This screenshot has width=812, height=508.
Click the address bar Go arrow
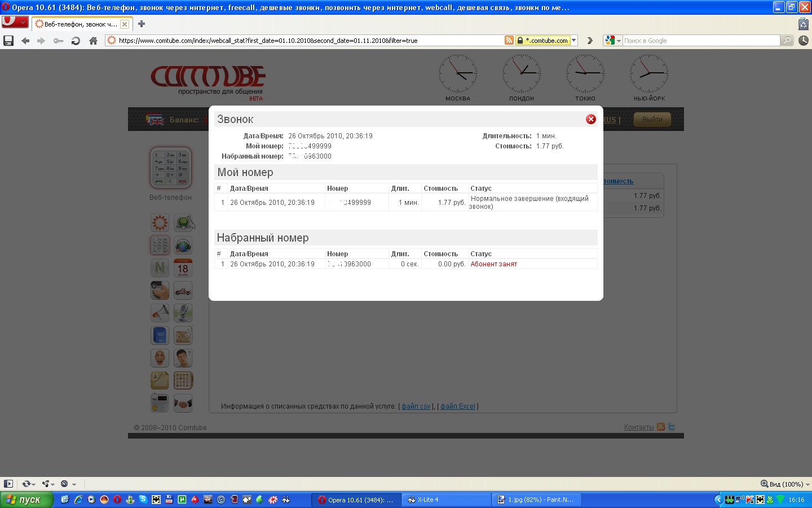(590, 41)
